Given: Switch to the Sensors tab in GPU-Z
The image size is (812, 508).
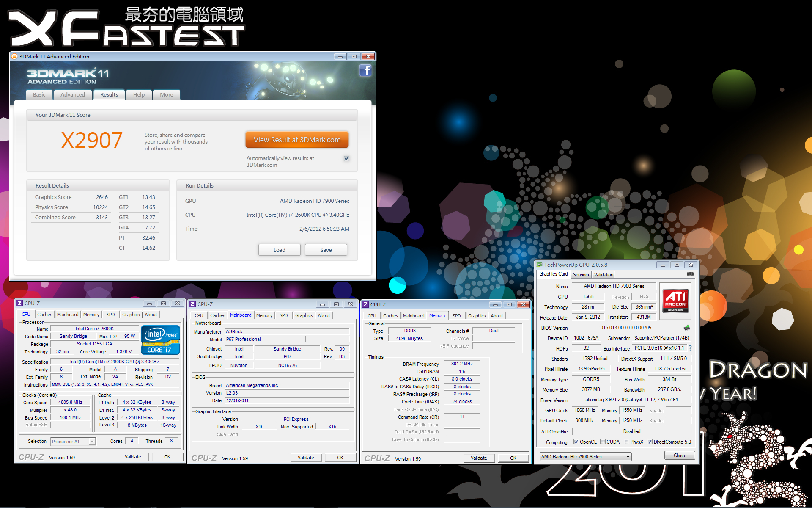Looking at the screenshot, I should click(581, 275).
